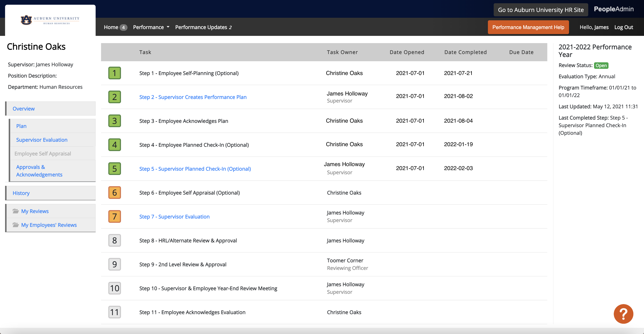Image resolution: width=644 pixels, height=334 pixels.
Task: Click the folder icon beside My Employees' Reviews
Action: click(16, 225)
